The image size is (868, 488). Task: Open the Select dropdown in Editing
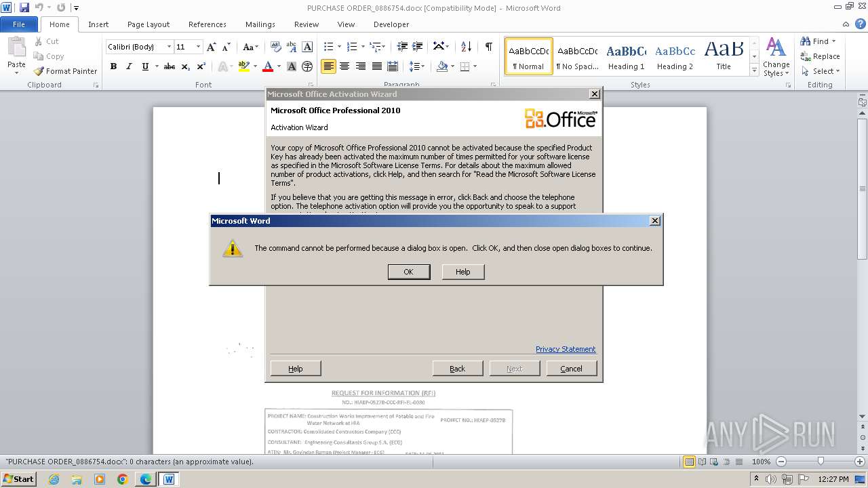tap(820, 71)
